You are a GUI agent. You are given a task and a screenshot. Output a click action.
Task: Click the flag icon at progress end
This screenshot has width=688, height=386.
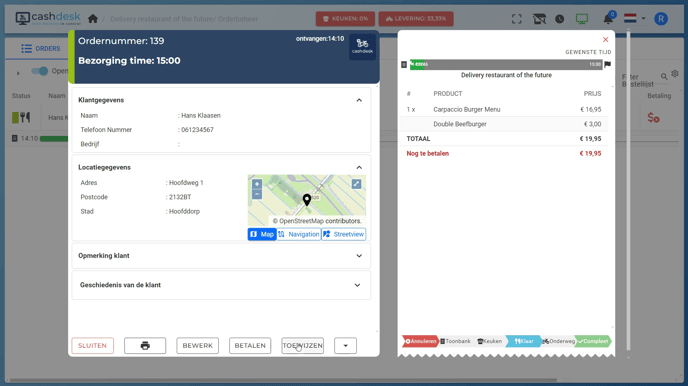(x=608, y=64)
